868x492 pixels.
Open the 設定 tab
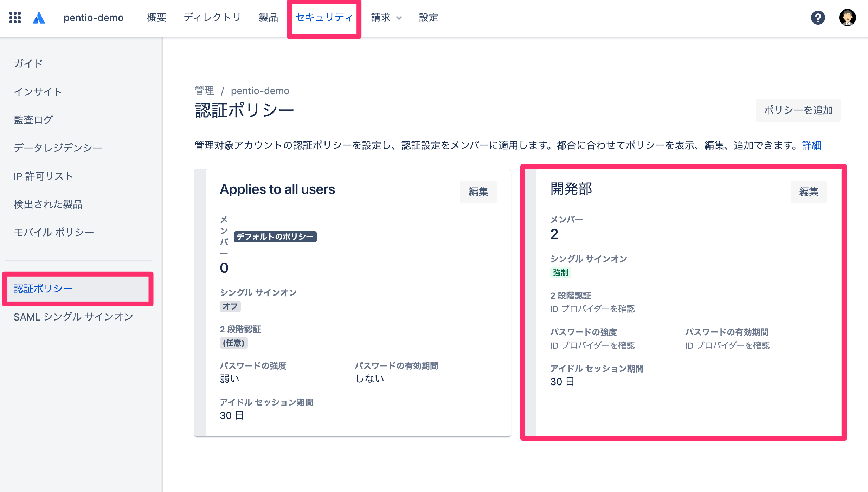pyautogui.click(x=429, y=18)
